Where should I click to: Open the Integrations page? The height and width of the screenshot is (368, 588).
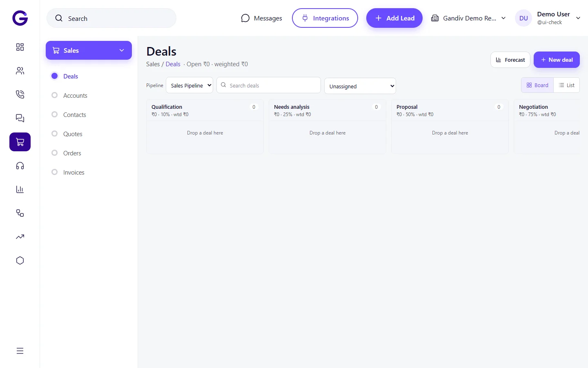pos(325,18)
